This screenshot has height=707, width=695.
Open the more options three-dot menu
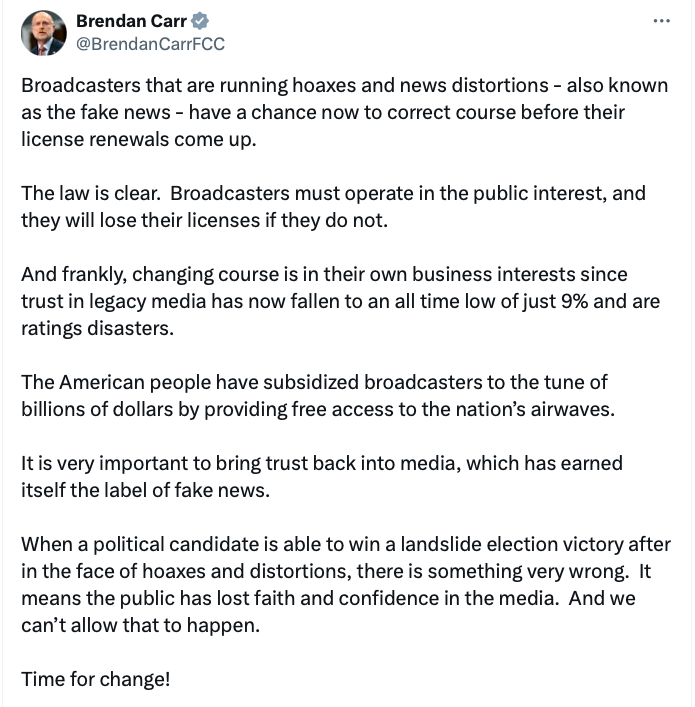point(661,21)
